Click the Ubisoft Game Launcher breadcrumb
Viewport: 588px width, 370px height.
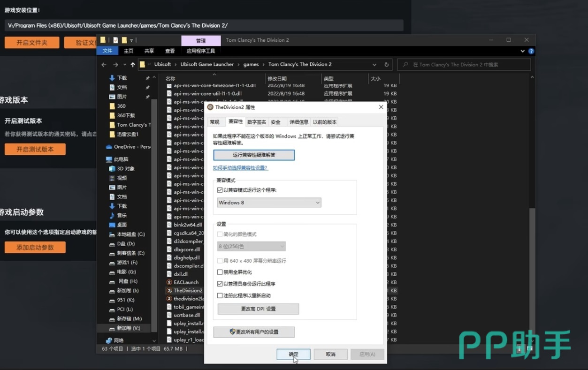tap(207, 64)
